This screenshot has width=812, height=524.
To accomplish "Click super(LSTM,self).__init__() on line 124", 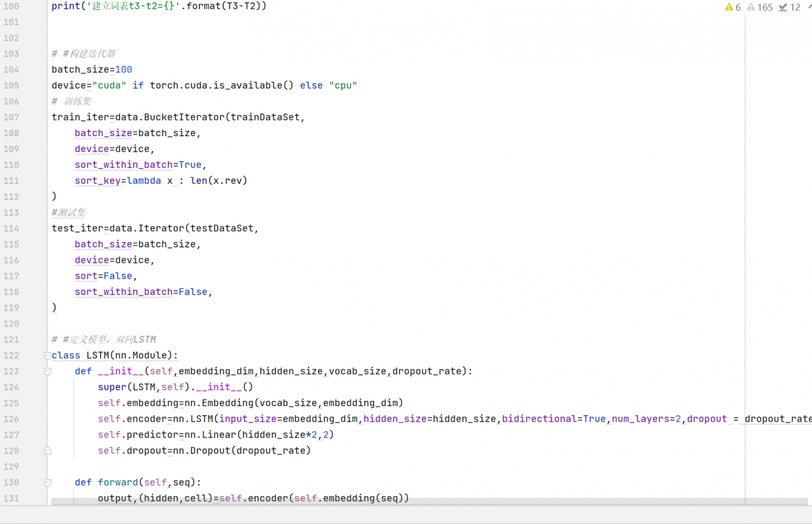I will coord(175,387).
